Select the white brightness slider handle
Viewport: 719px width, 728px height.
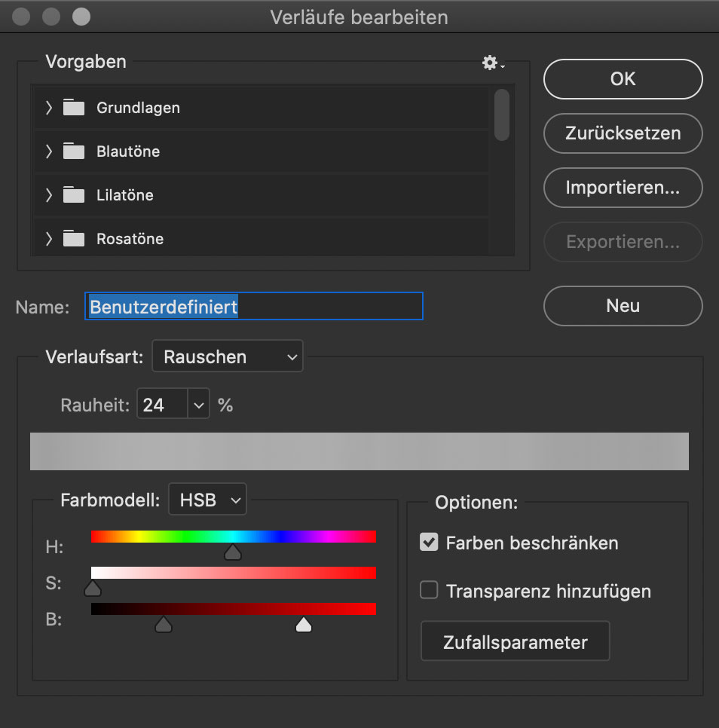[x=304, y=625]
